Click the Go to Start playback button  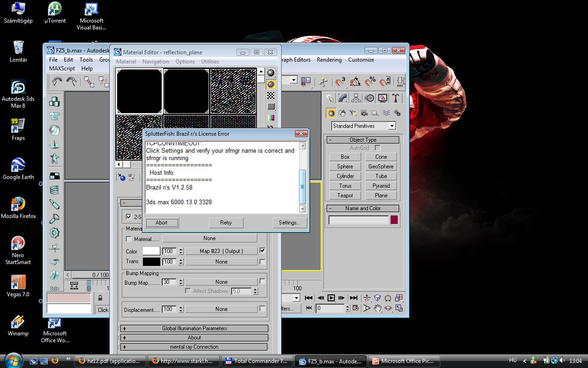click(309, 298)
